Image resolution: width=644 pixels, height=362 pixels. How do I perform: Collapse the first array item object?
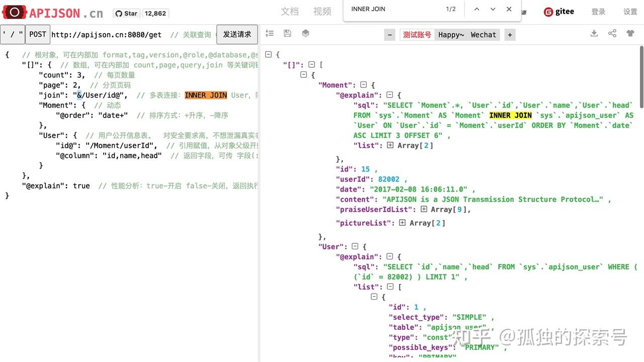tap(303, 74)
